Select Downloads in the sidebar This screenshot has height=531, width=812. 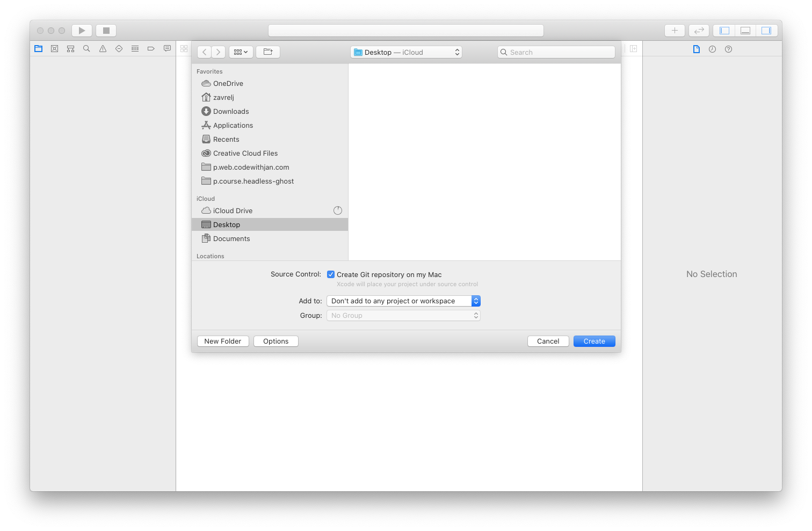[x=230, y=111]
